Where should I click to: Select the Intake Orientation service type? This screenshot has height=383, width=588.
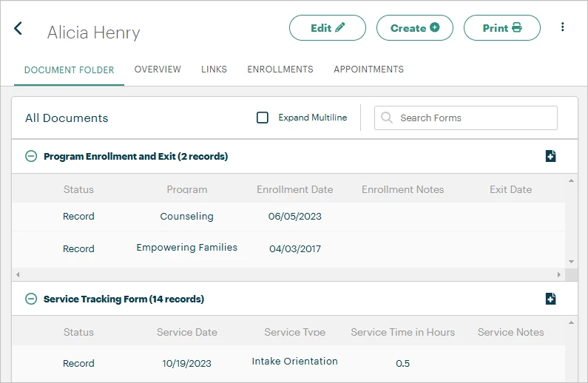click(295, 362)
